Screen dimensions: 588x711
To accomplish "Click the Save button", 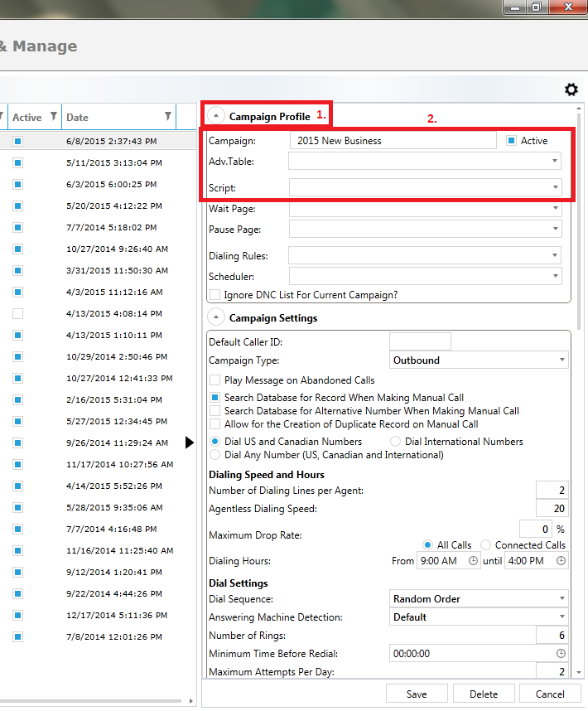I will [x=417, y=694].
